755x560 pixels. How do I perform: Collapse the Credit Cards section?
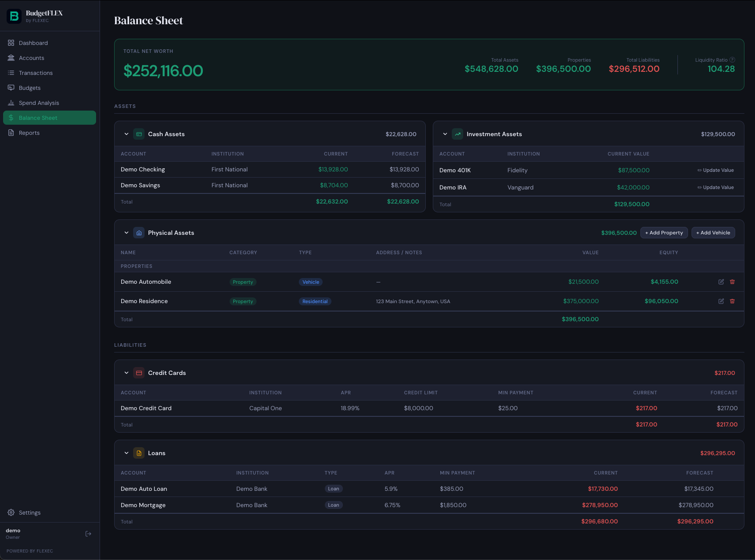pyautogui.click(x=126, y=373)
